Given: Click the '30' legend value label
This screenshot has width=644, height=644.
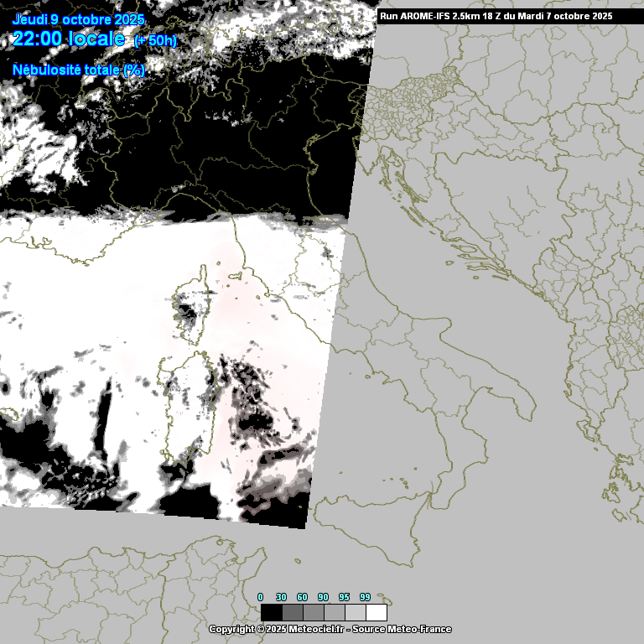Looking at the screenshot, I should coord(281,597).
